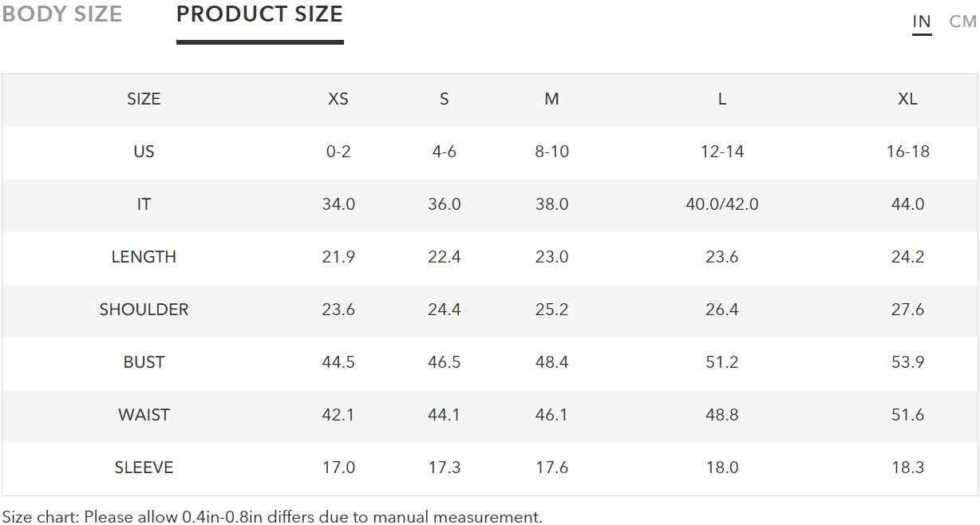
Task: Click the S size column header
Action: [444, 99]
